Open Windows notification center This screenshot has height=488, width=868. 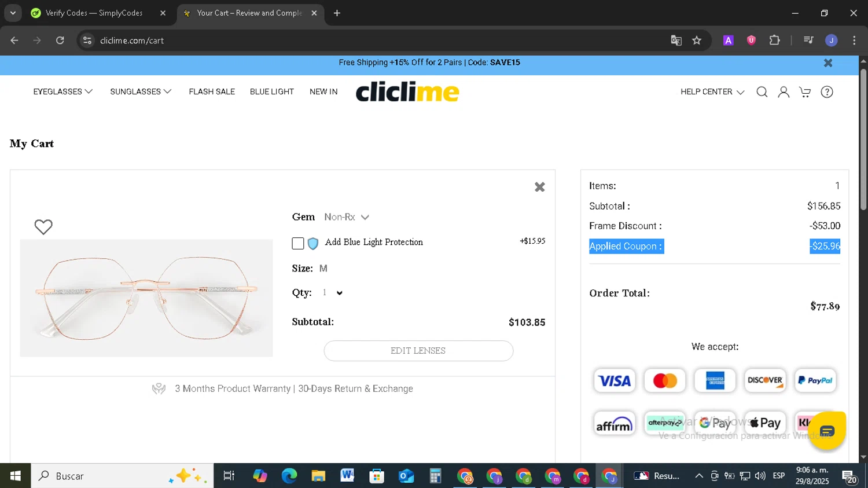pyautogui.click(x=849, y=476)
